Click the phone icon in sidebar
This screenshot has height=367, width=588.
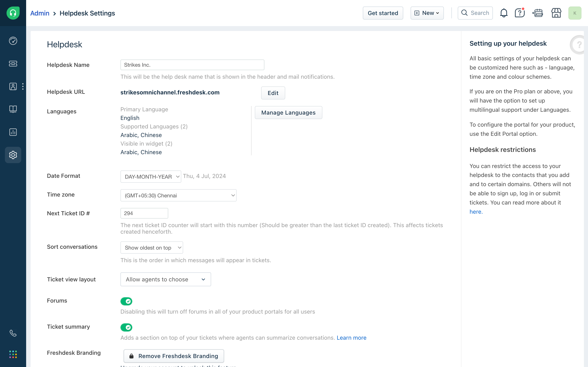[13, 333]
